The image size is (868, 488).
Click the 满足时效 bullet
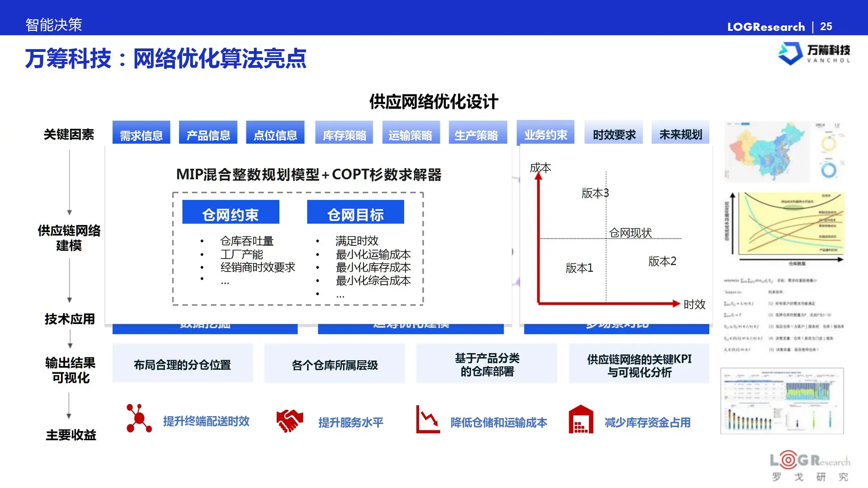point(357,241)
